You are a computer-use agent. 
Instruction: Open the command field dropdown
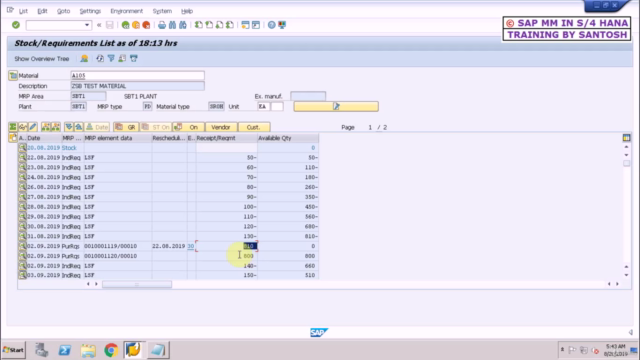pos(87,25)
